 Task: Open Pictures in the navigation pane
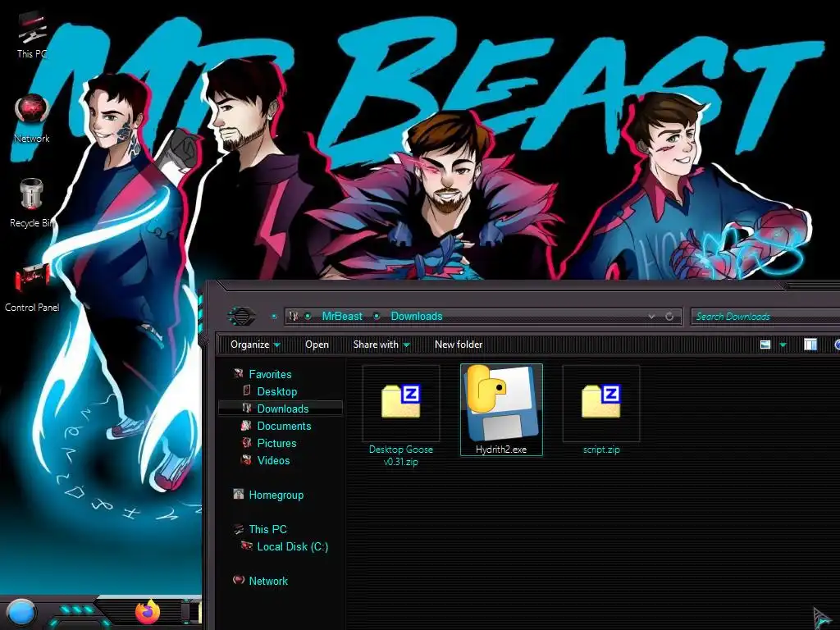tap(276, 442)
